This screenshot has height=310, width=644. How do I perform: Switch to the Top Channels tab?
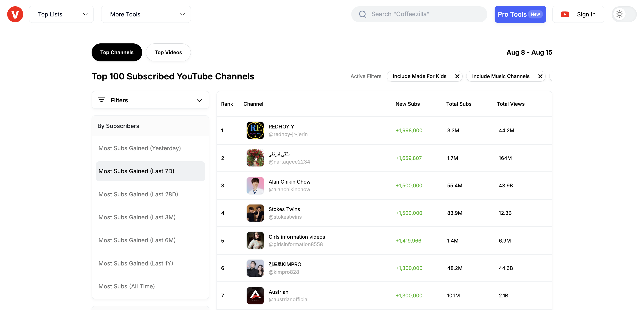click(117, 52)
